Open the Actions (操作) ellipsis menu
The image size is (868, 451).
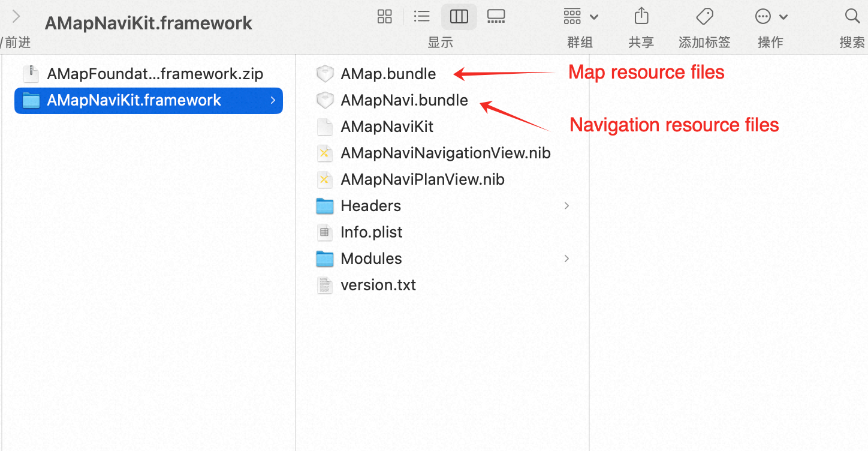pos(771,16)
